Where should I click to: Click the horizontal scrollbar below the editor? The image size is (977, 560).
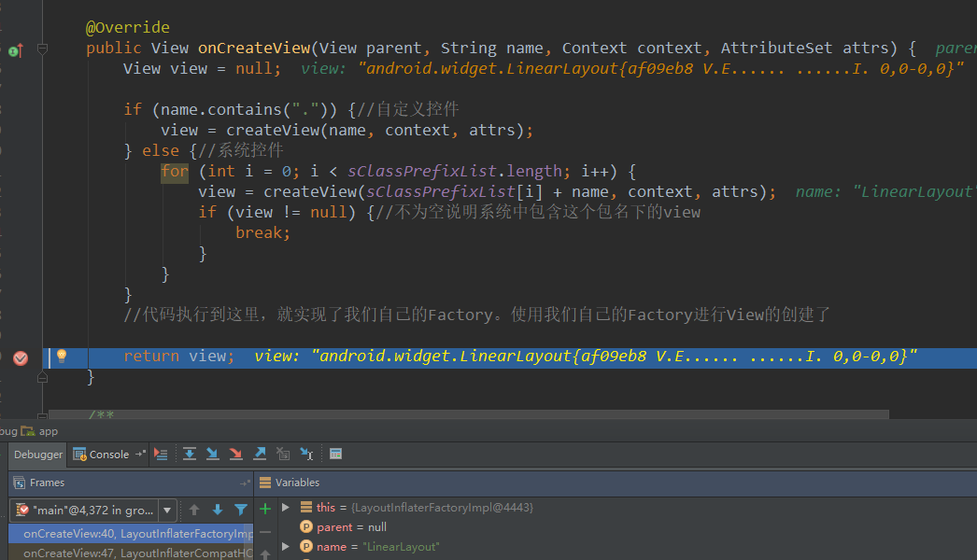[469, 414]
